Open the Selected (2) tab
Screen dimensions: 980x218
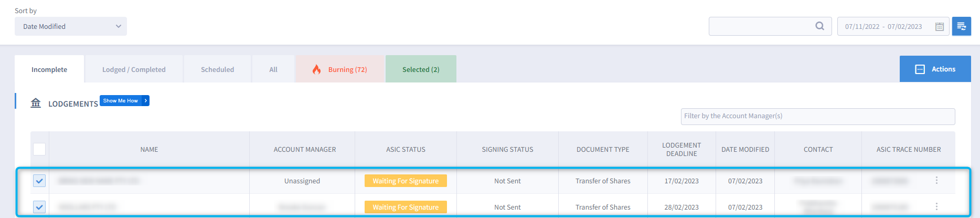click(421, 69)
